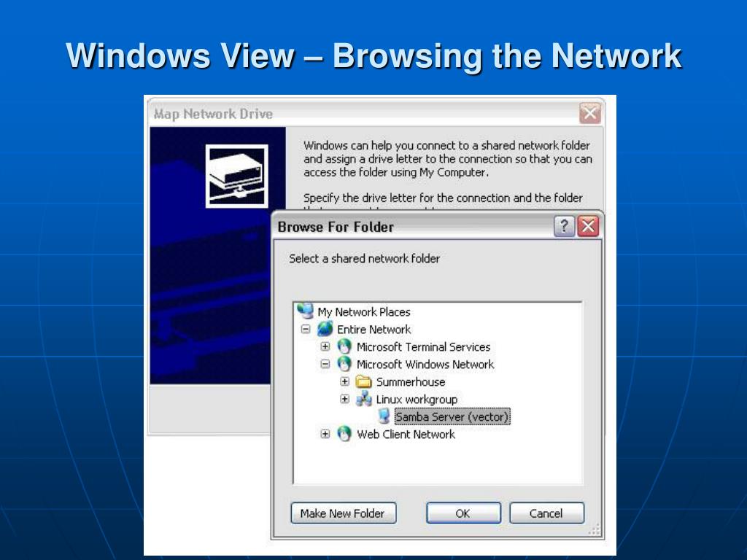Select Entire Network label
The width and height of the screenshot is (747, 560).
pyautogui.click(x=374, y=330)
